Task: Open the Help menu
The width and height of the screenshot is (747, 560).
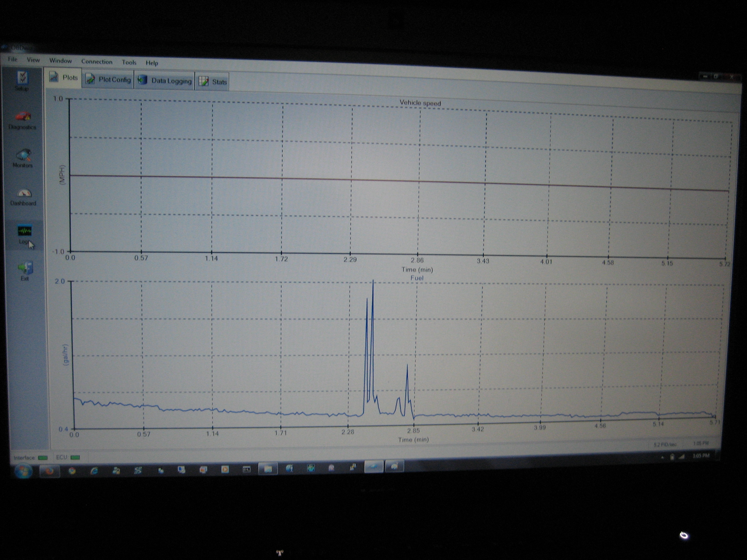Action: 152,63
